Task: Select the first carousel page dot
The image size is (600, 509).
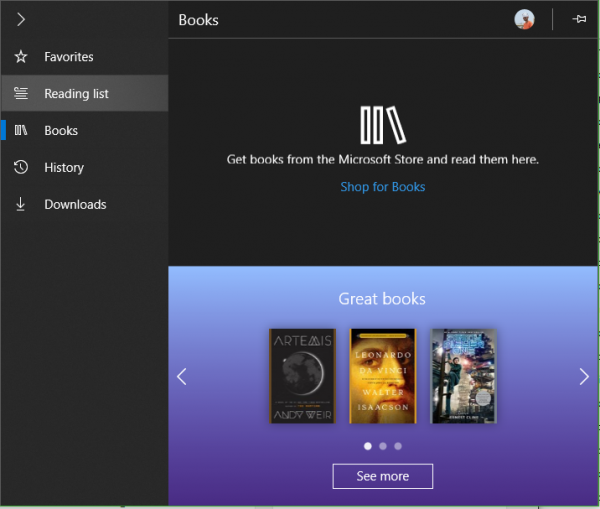Action: (368, 446)
